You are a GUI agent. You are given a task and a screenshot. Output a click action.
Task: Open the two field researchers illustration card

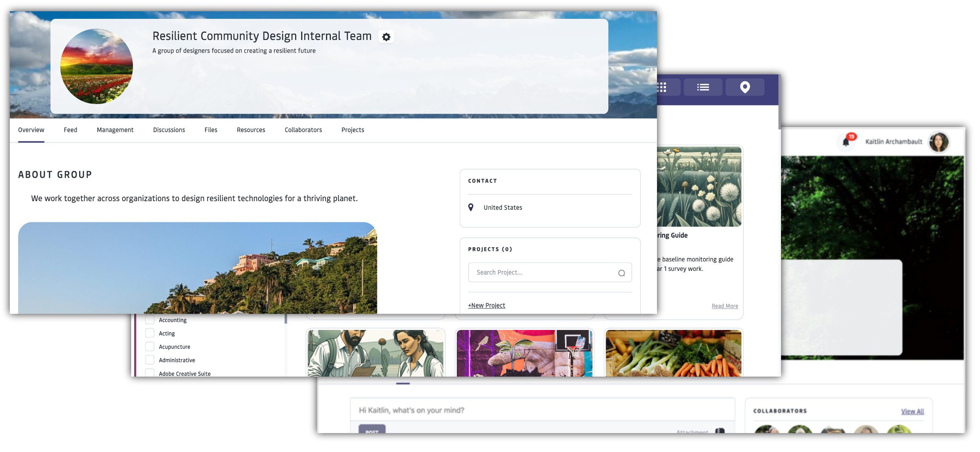click(375, 353)
